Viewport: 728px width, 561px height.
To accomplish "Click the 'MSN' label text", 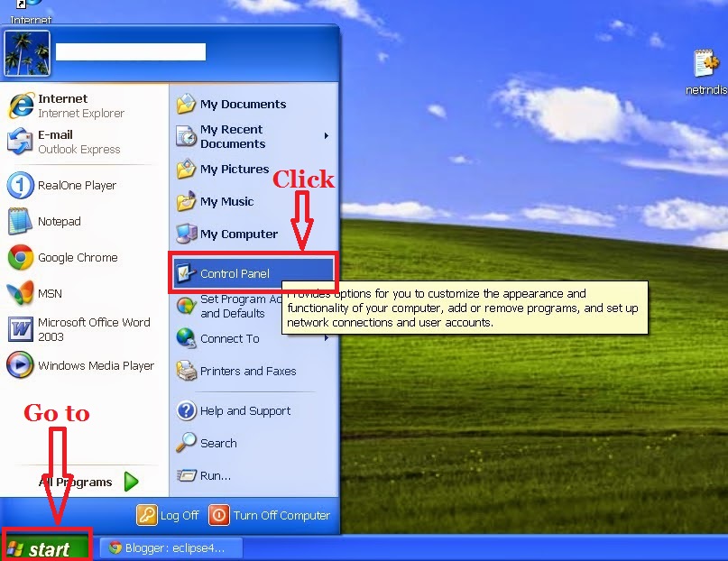I will pyautogui.click(x=50, y=294).
